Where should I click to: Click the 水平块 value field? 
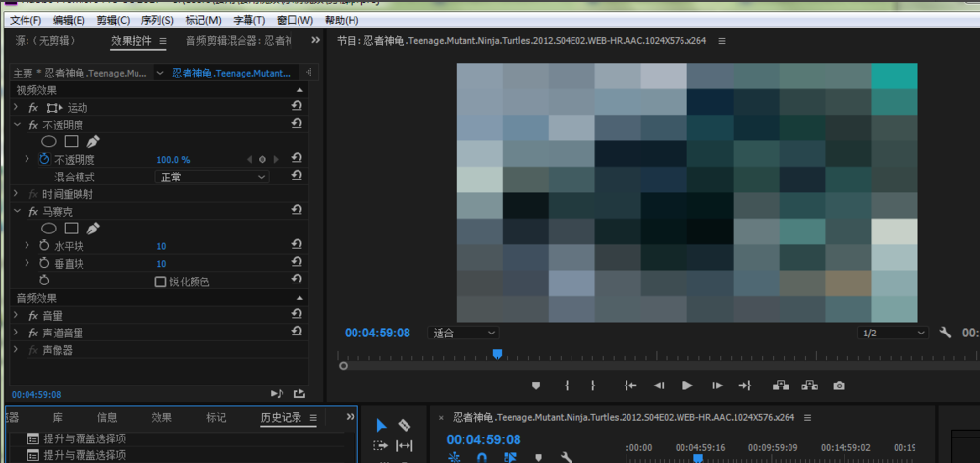[x=161, y=246]
